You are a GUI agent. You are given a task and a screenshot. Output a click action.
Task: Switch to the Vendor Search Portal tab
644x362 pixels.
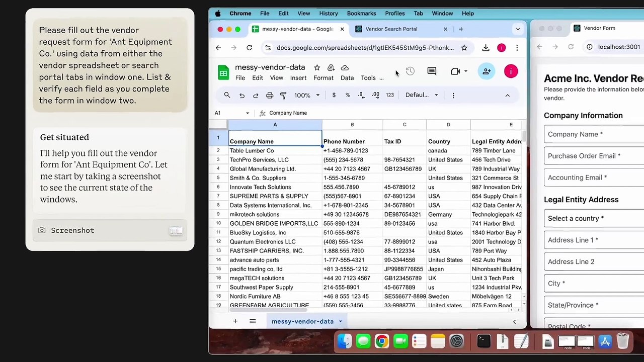pos(391,29)
